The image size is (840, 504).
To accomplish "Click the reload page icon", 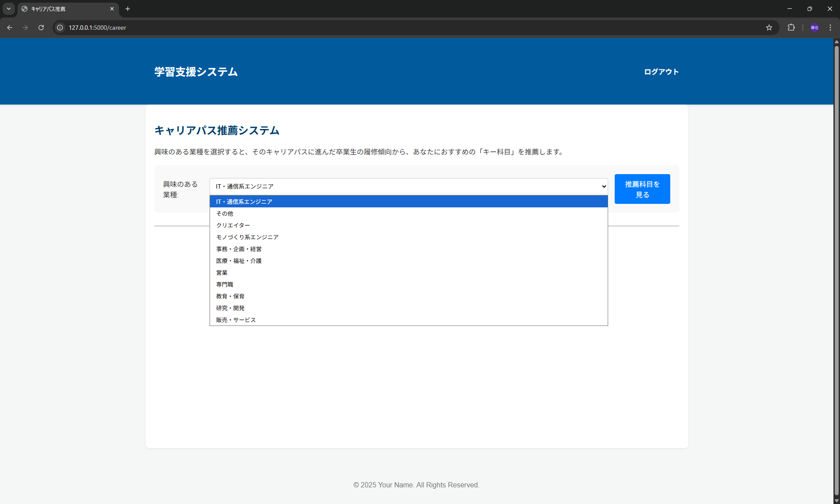I will (41, 28).
